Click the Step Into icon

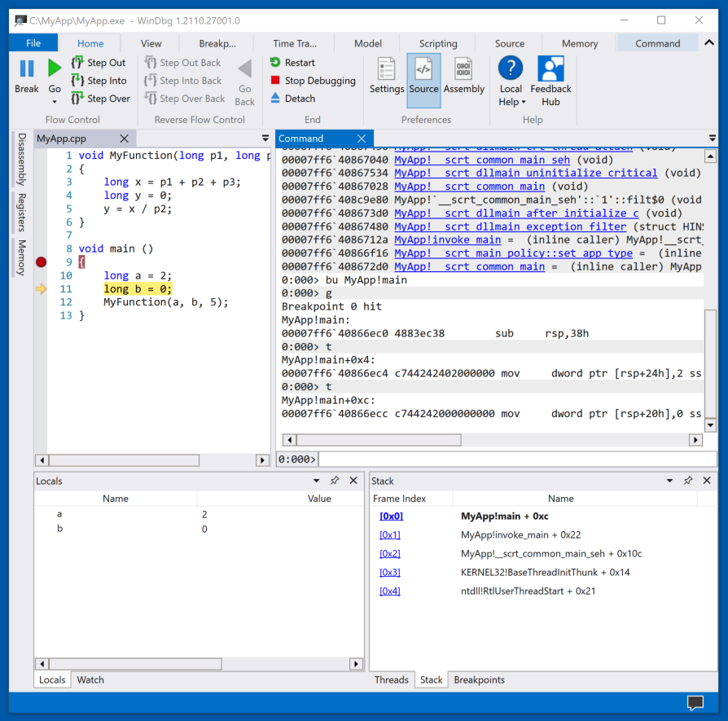77,81
